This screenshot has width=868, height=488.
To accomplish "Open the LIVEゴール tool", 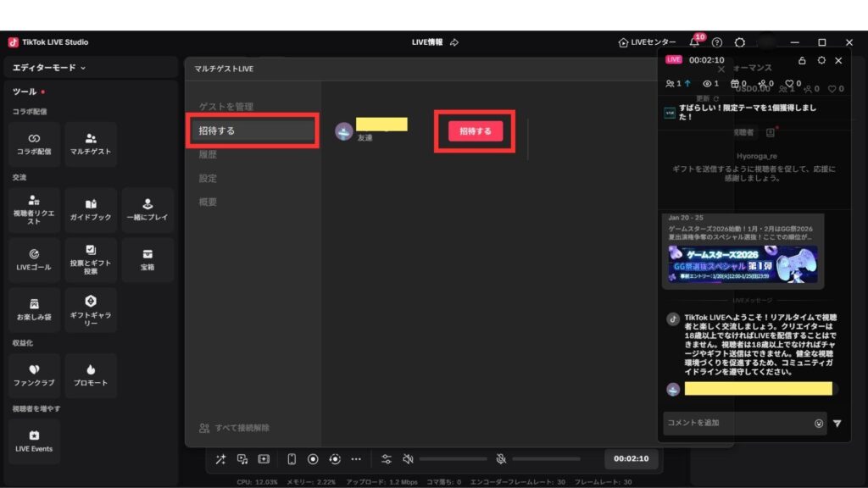I will (34, 259).
